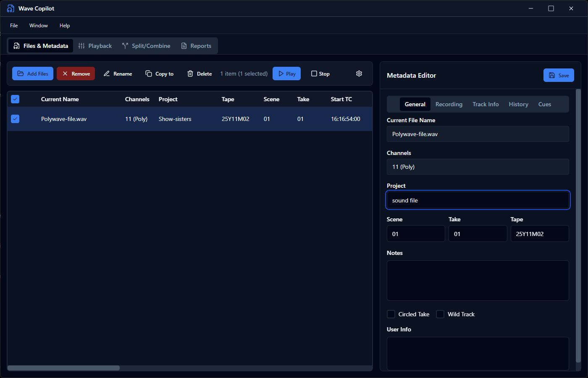Click the horizontal scrollbar under file list
Screen dimensions: 588x378
[63, 368]
